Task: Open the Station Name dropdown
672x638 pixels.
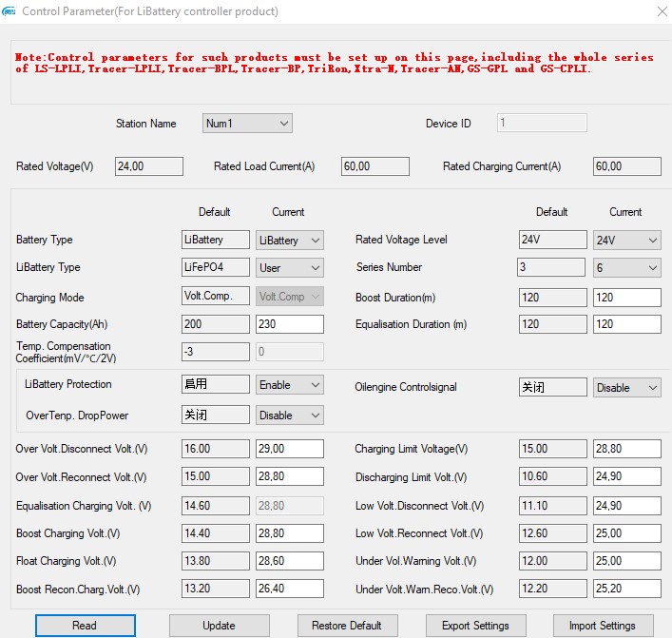Action: 248,124
